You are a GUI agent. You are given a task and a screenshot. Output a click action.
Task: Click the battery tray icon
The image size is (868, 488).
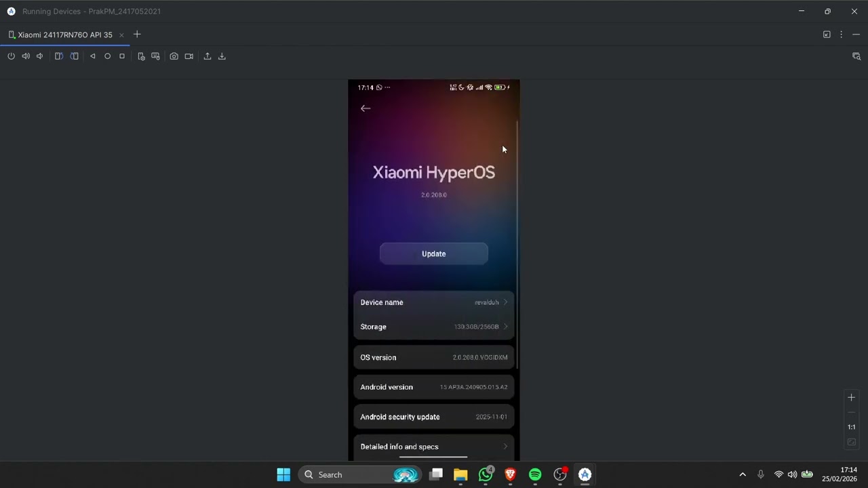click(x=807, y=474)
